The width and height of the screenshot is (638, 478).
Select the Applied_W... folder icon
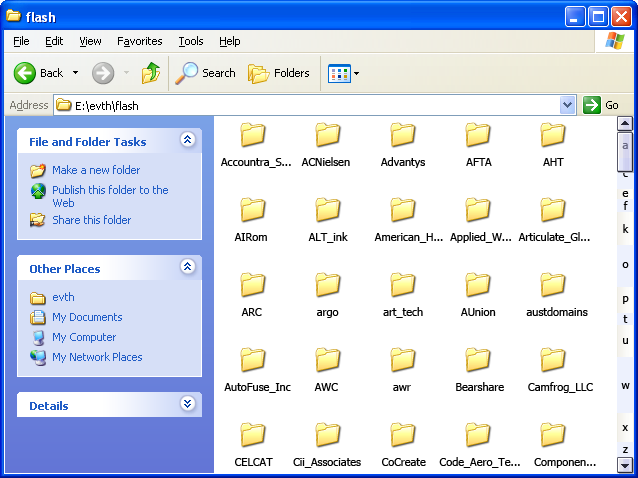478,209
